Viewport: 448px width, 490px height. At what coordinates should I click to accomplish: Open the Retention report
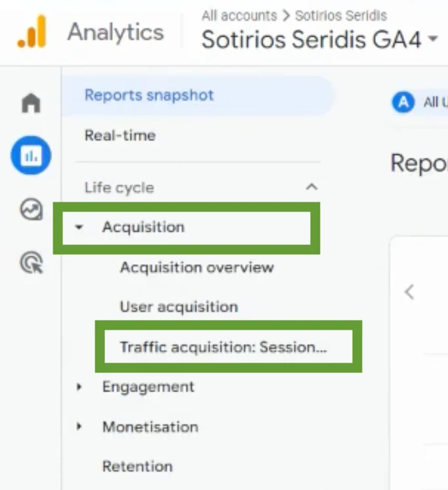tap(137, 466)
